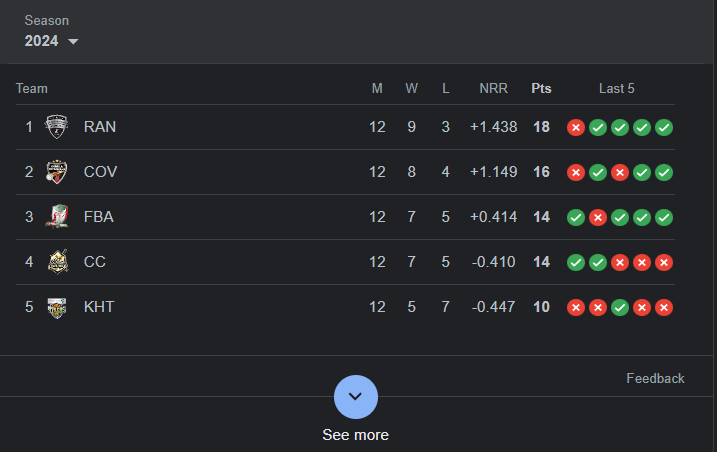Click the RAN team logo

tap(57, 127)
